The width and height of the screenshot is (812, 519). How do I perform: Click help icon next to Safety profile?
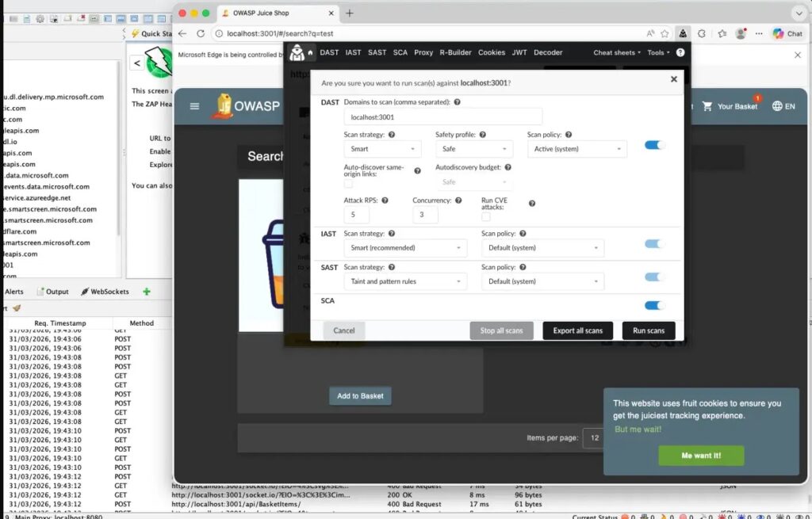point(483,135)
